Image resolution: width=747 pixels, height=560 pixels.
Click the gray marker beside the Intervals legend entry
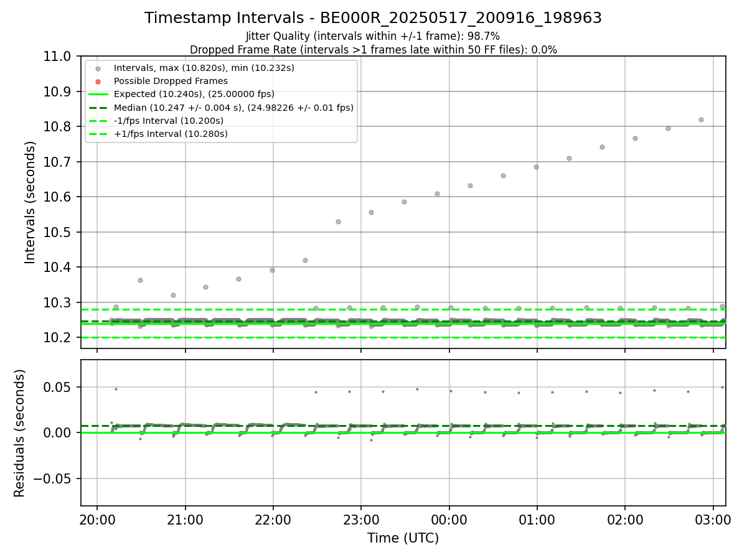point(98,68)
